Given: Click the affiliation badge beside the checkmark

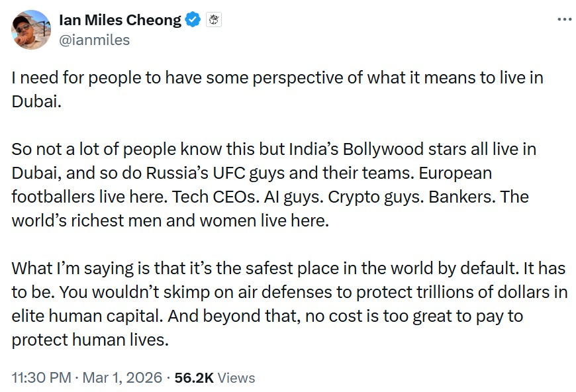Looking at the screenshot, I should tap(215, 21).
